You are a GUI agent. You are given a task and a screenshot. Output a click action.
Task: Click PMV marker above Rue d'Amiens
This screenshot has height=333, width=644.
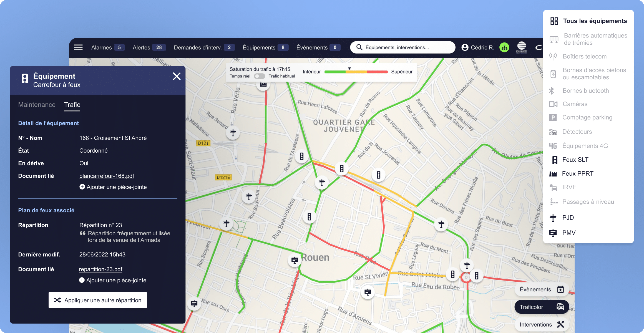click(x=368, y=292)
